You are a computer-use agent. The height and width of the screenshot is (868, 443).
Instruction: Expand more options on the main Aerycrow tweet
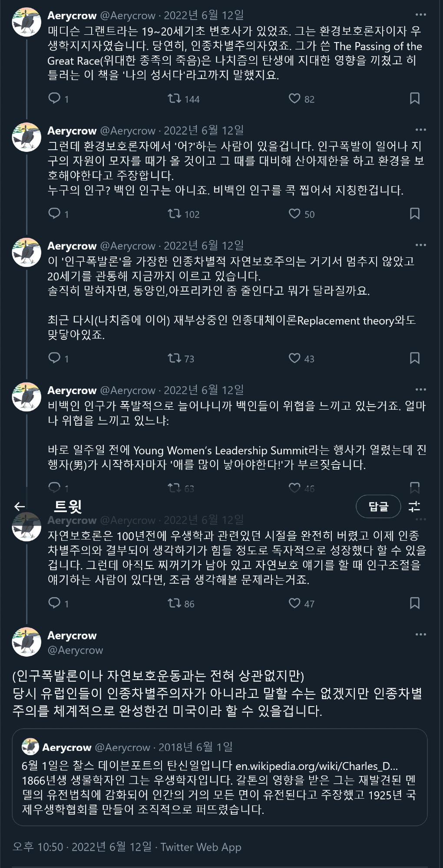click(420, 635)
